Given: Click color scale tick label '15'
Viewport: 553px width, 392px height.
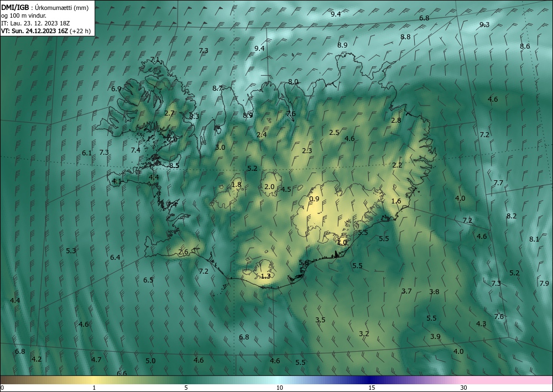Looking at the screenshot, I should (x=372, y=388).
